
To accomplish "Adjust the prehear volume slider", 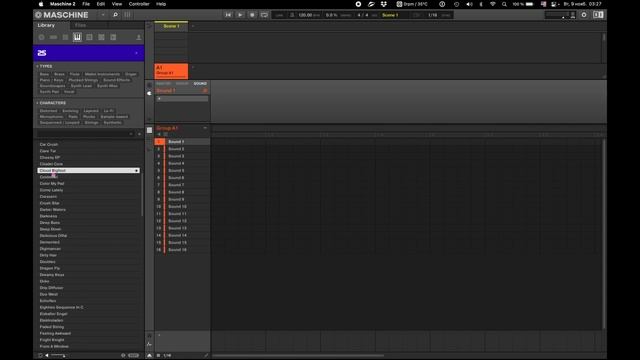I will (x=58, y=356).
